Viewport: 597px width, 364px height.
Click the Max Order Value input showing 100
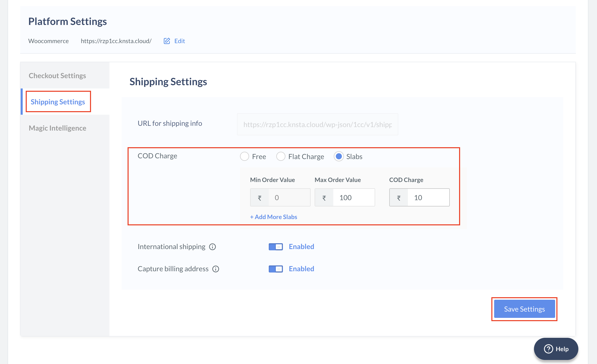[x=354, y=197]
